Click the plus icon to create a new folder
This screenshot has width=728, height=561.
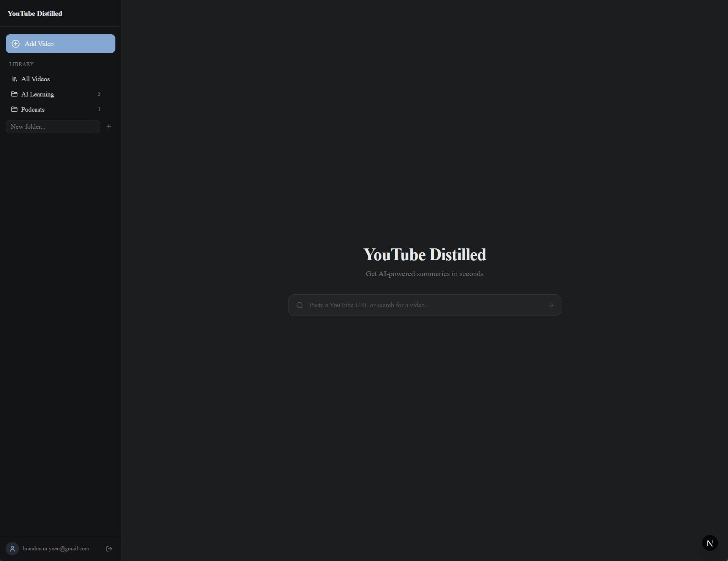(109, 126)
